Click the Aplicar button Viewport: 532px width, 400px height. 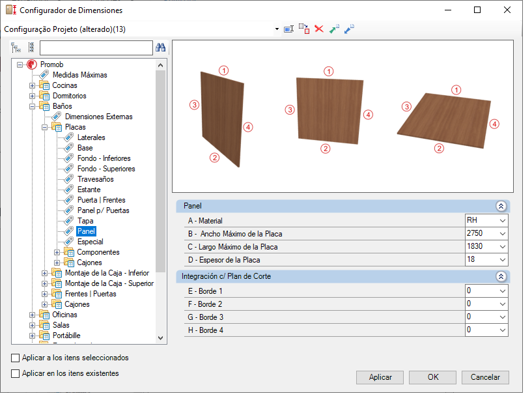click(380, 377)
